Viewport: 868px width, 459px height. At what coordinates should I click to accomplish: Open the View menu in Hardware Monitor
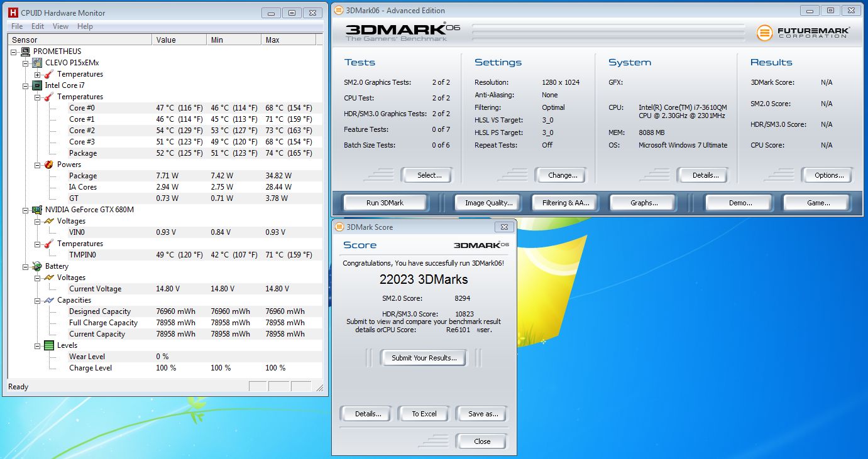(60, 26)
